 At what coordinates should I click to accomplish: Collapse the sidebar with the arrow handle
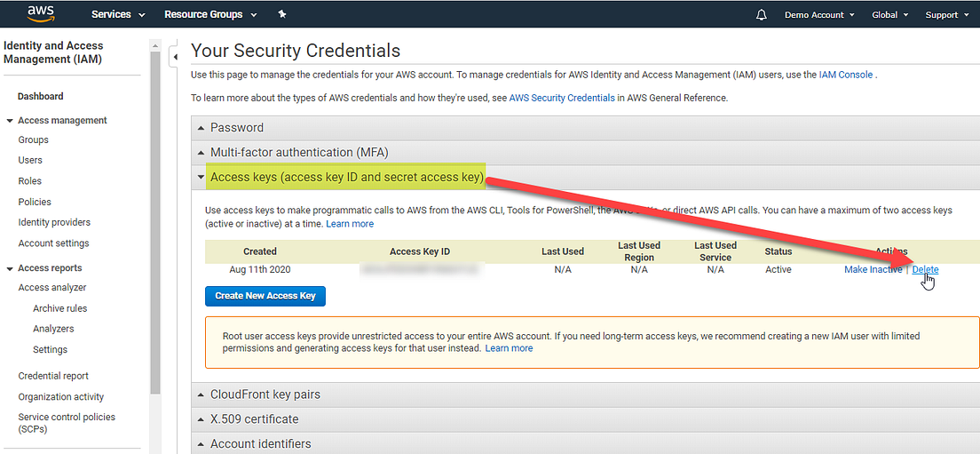[x=176, y=57]
